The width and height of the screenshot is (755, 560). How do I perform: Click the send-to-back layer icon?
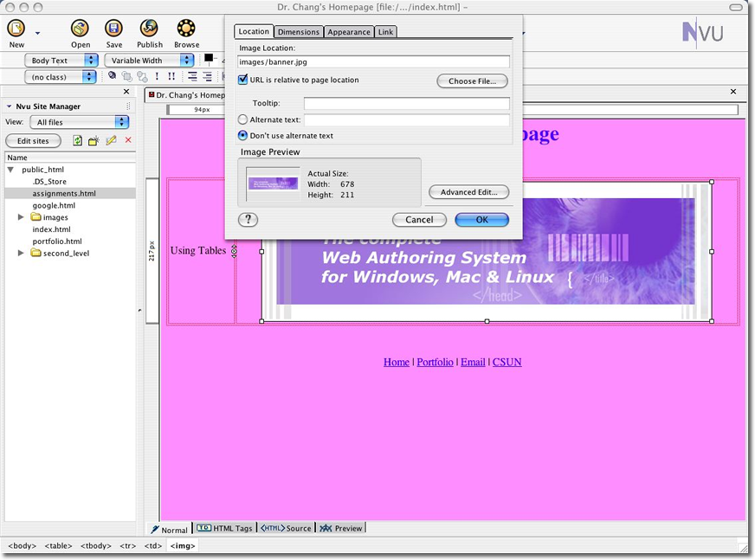point(142,76)
